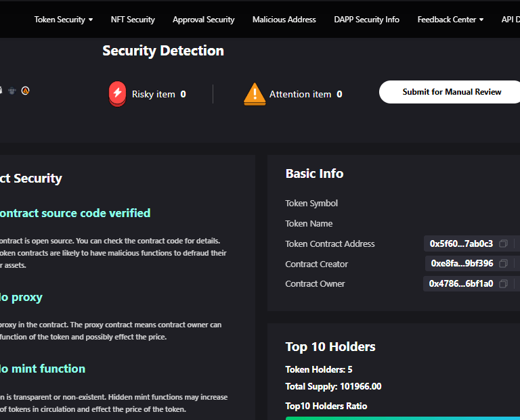The width and height of the screenshot is (520, 420).
Task: Copy the Contract Owner address
Action: (x=503, y=284)
